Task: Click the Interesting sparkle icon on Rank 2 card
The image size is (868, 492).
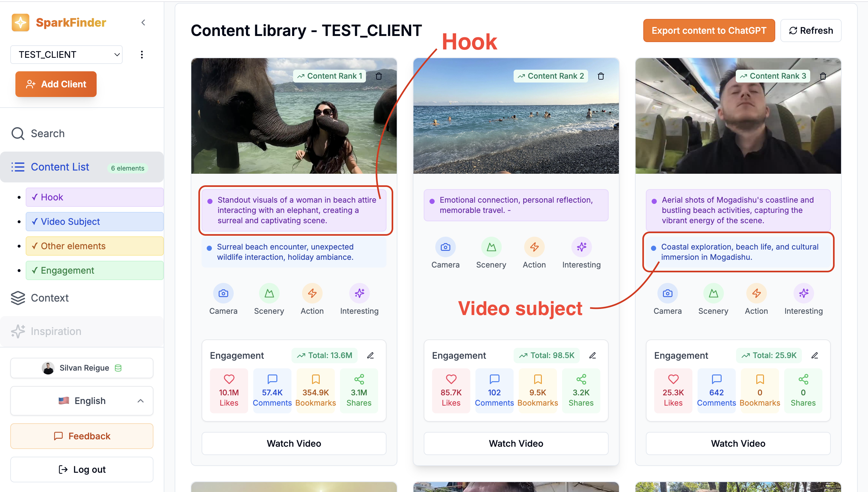Action: [x=582, y=247]
